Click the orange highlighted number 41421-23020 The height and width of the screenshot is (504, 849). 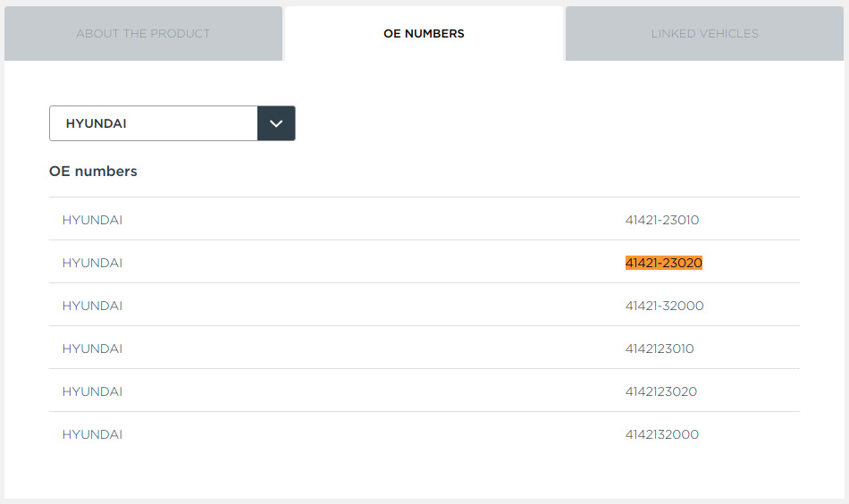[x=664, y=263]
